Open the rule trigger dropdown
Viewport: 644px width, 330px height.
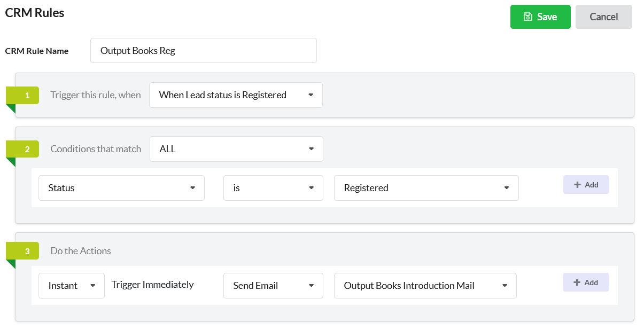236,95
